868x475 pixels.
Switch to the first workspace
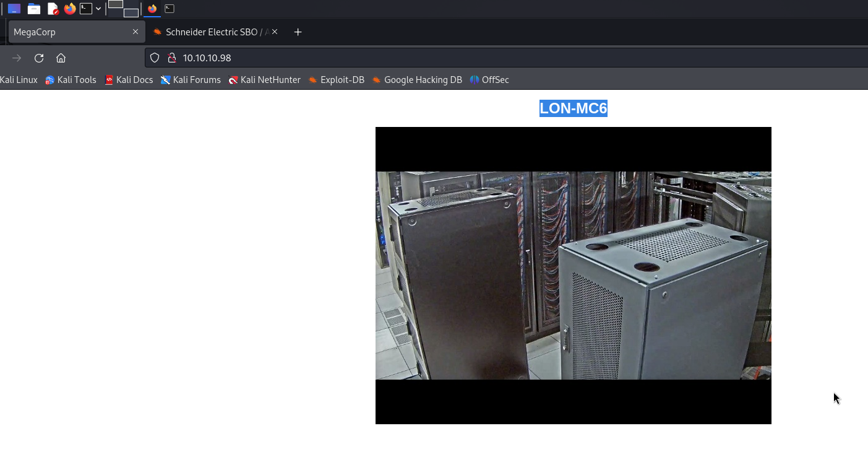pyautogui.click(x=116, y=4)
